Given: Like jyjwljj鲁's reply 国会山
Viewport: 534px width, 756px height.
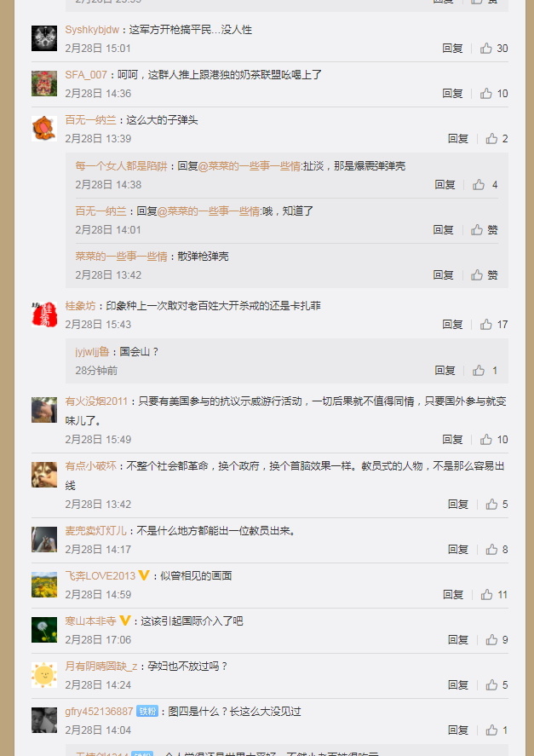Looking at the screenshot, I should 485,370.
